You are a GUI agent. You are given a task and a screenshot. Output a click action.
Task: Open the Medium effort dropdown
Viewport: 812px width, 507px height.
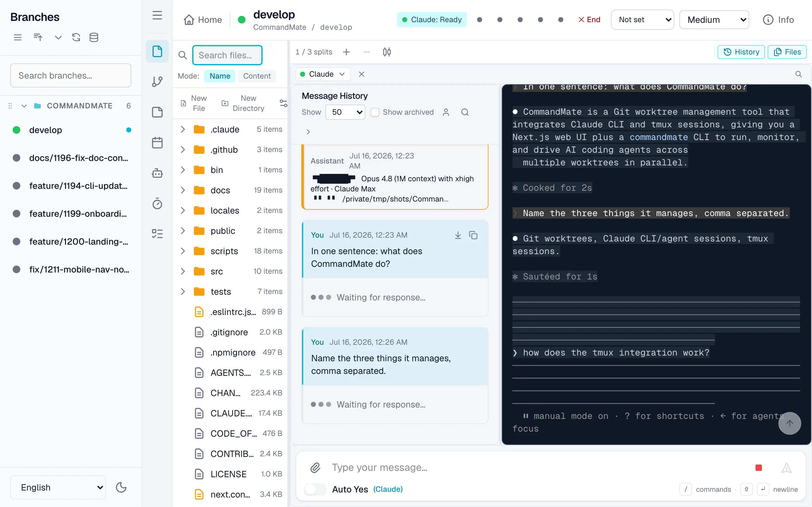tap(714, 20)
